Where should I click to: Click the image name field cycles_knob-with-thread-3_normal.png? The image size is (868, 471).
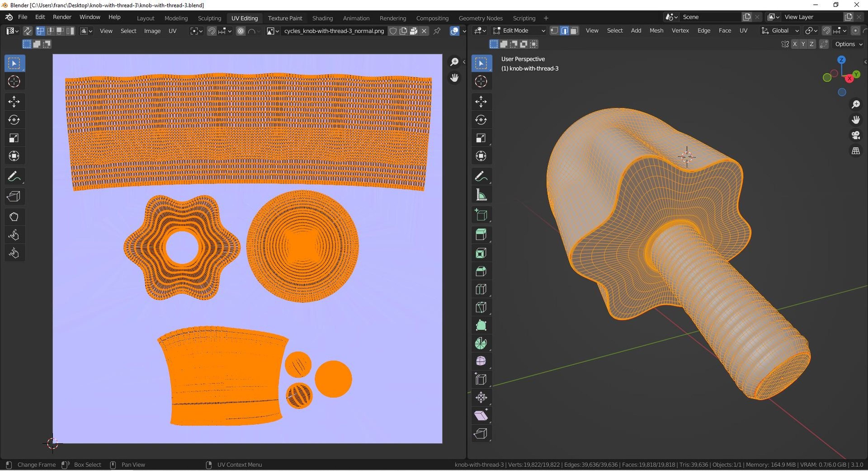334,31
